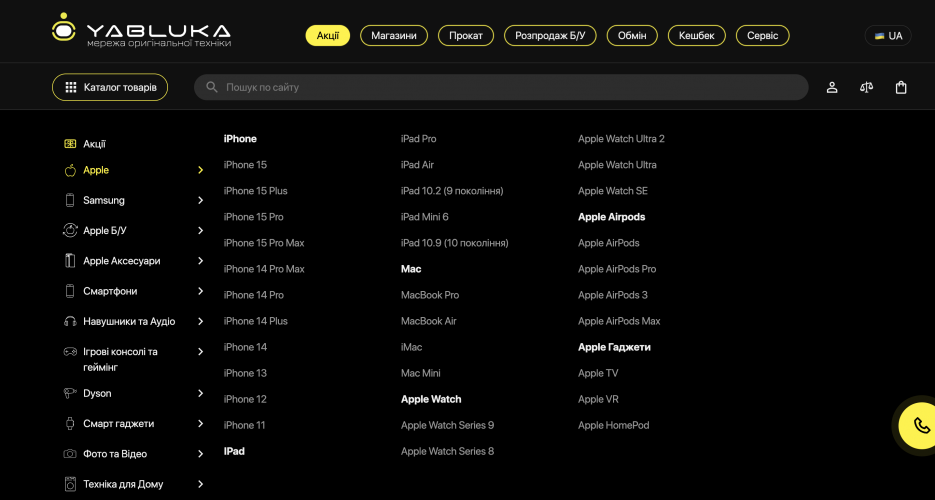The image size is (935, 500).
Task: Click the search magnifier icon
Action: click(212, 88)
